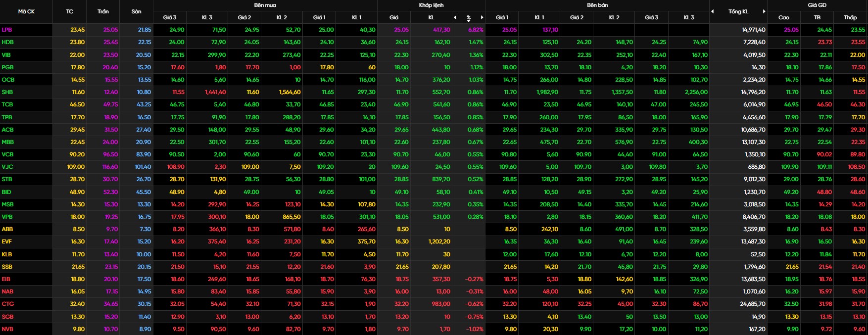Select the VPB ticker
This screenshot has width=868, height=335.
(x=7, y=217)
